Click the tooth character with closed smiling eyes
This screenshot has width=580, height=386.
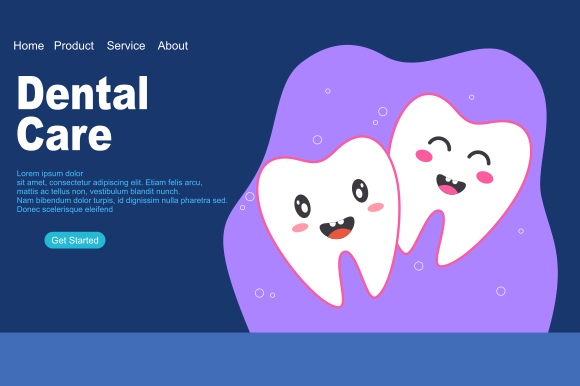pos(461,179)
